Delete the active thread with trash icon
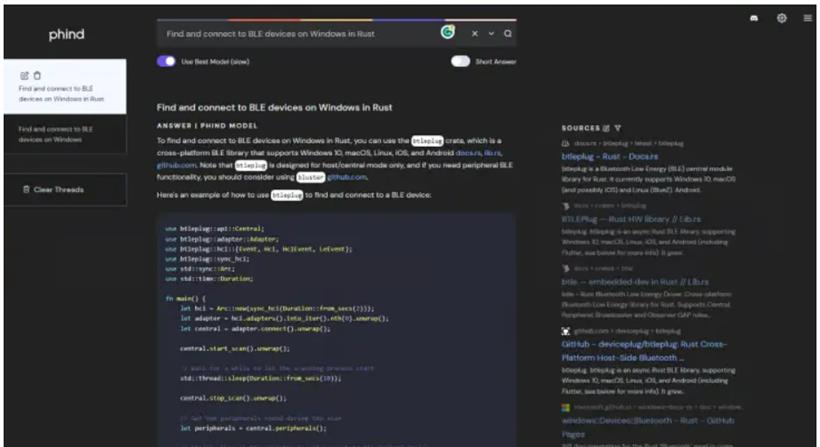The image size is (820, 447). [x=37, y=76]
